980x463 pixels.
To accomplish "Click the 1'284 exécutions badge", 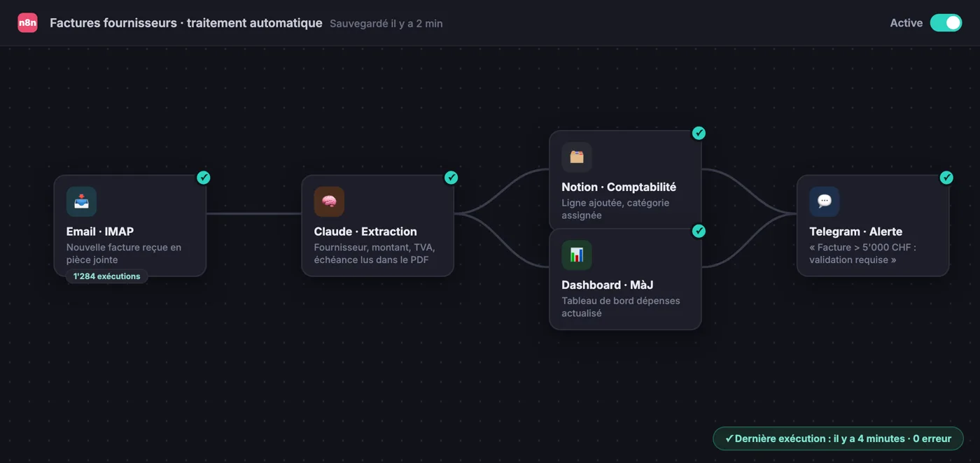I will (x=106, y=276).
